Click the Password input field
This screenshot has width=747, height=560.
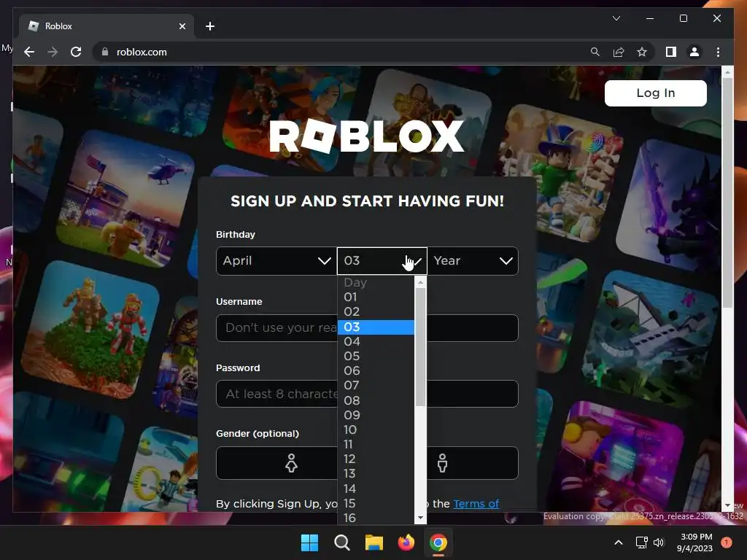point(367,394)
